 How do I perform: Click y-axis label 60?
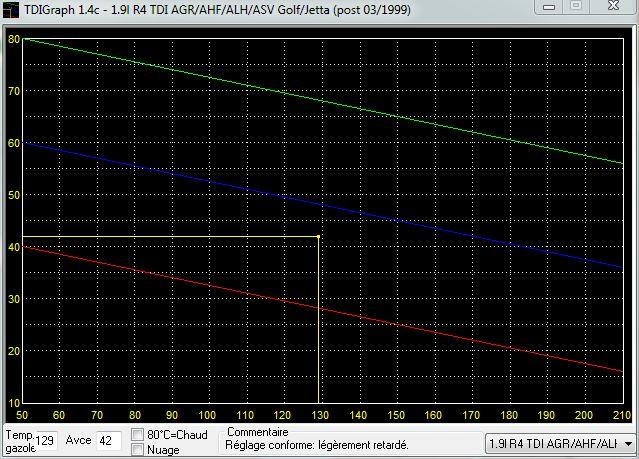click(x=14, y=143)
